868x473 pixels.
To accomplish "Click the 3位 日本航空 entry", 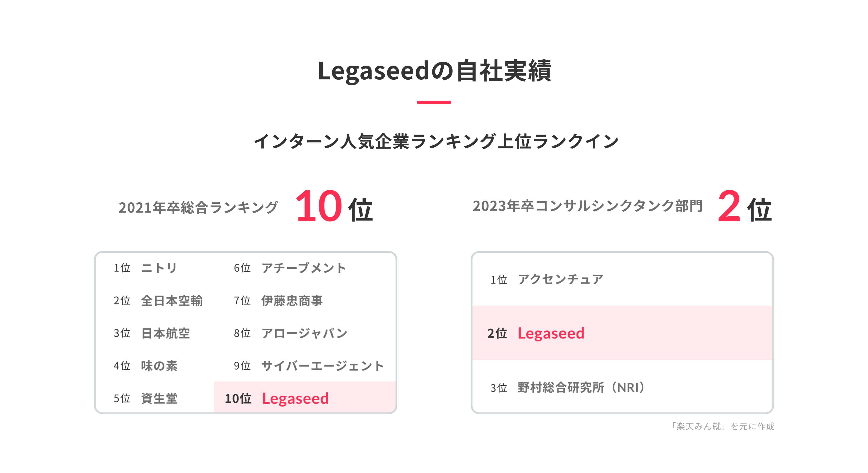I will [152, 333].
